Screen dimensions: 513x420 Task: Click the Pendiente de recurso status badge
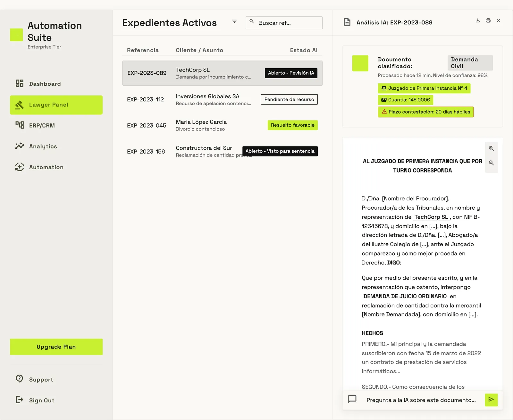click(289, 99)
